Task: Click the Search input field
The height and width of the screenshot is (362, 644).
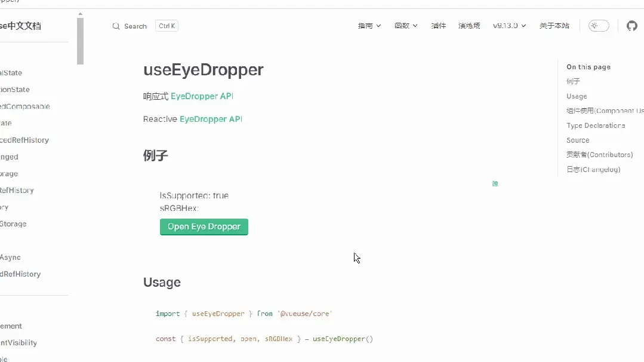Action: pyautogui.click(x=134, y=26)
